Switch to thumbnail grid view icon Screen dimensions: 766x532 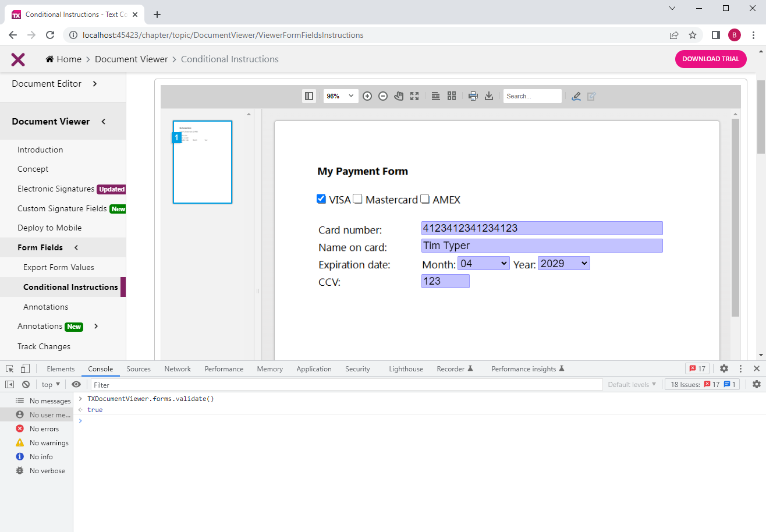pos(451,96)
